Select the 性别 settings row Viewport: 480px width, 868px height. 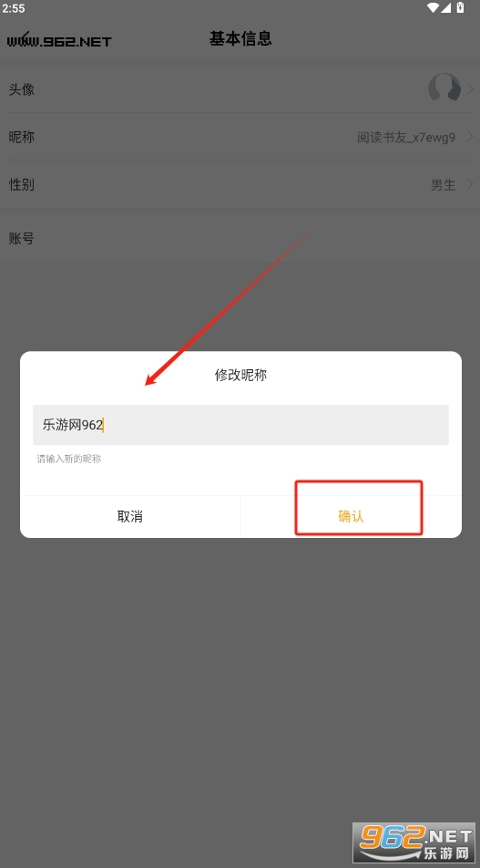[x=240, y=184]
